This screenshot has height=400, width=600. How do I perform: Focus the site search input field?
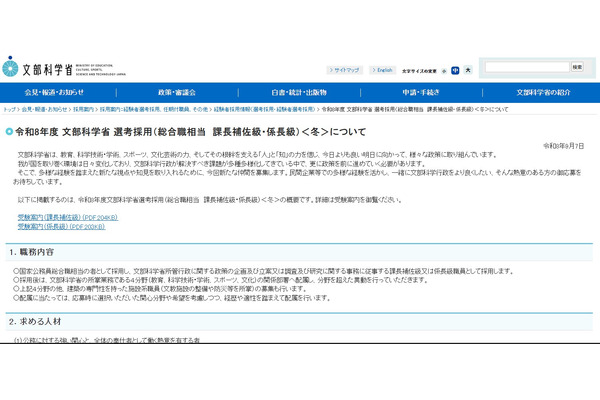point(527,67)
